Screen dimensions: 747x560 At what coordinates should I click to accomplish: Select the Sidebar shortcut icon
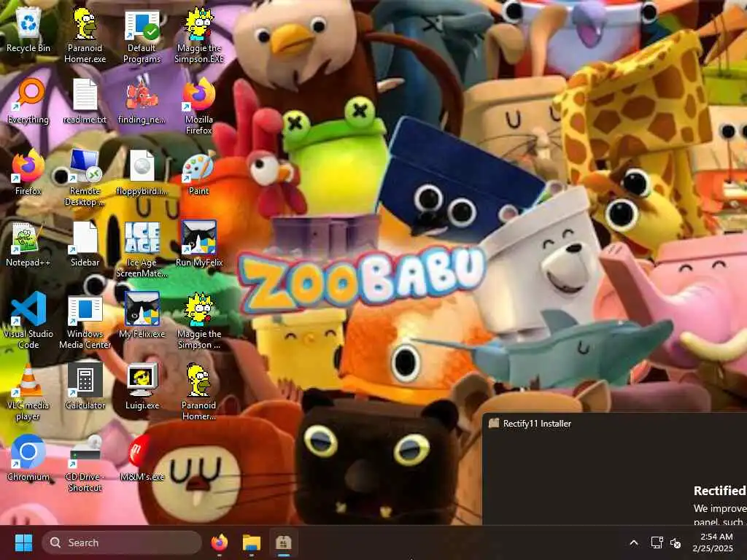tap(85, 244)
